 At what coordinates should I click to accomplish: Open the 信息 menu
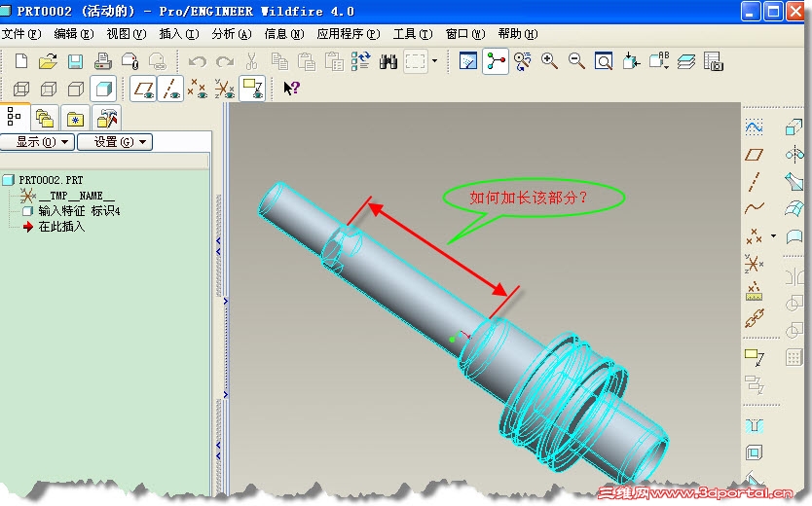click(284, 34)
